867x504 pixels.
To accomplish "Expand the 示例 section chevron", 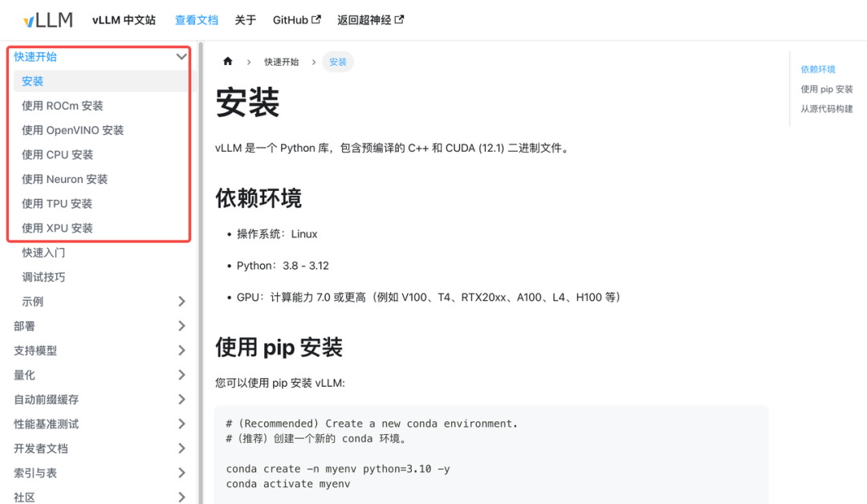I will pos(181,301).
